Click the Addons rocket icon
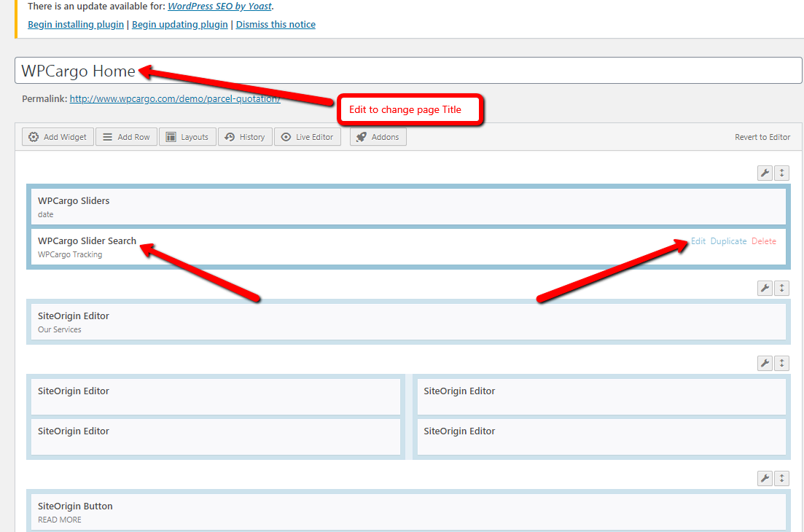Viewport: 804px width, 532px height. coord(362,137)
